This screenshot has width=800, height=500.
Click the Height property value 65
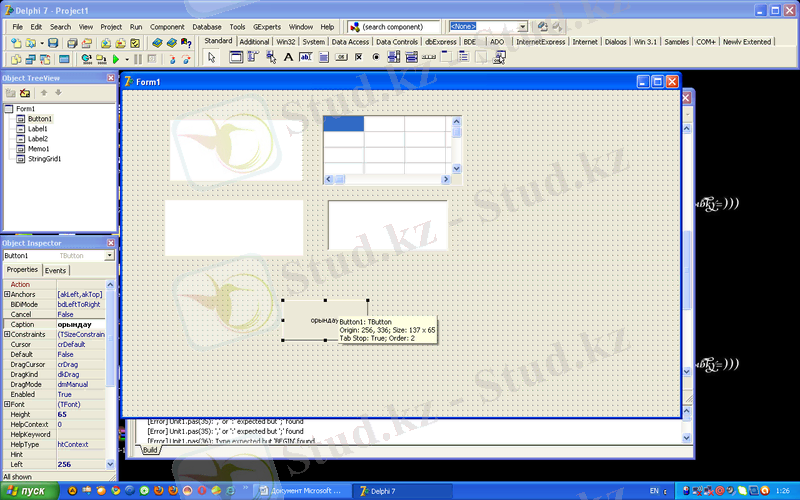click(81, 414)
